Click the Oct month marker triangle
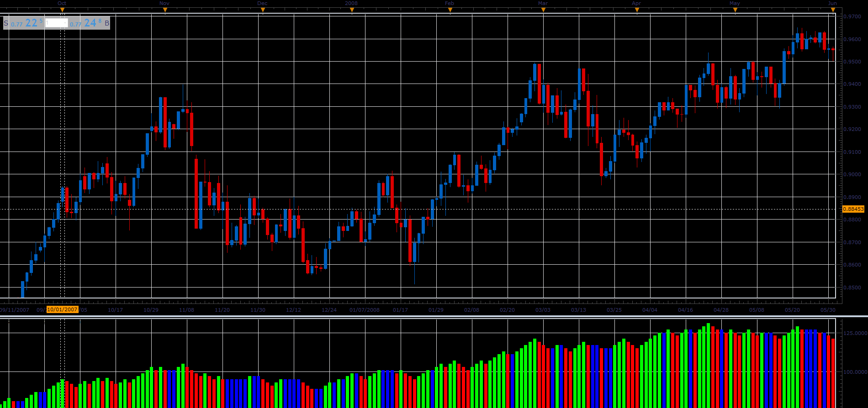868x408 pixels. pyautogui.click(x=62, y=10)
